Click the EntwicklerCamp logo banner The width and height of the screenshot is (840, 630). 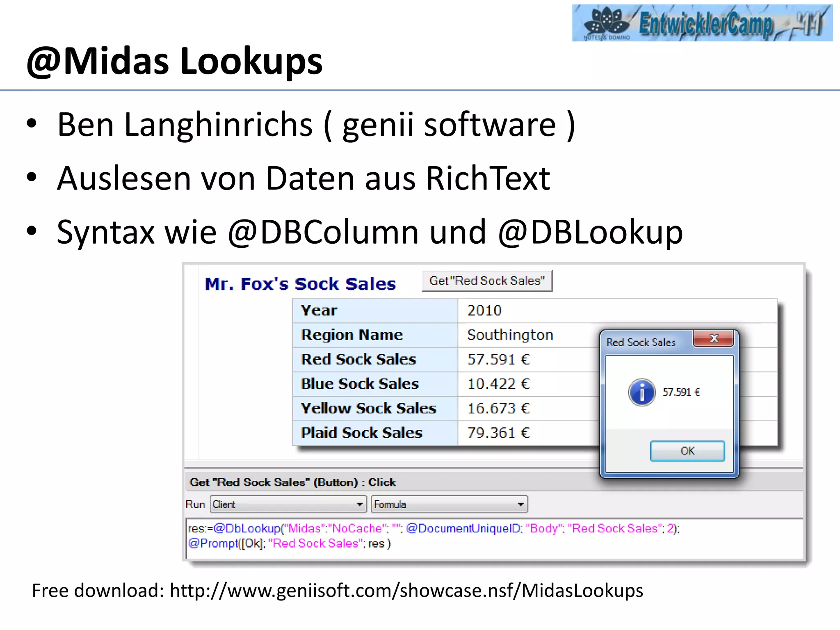tap(702, 23)
